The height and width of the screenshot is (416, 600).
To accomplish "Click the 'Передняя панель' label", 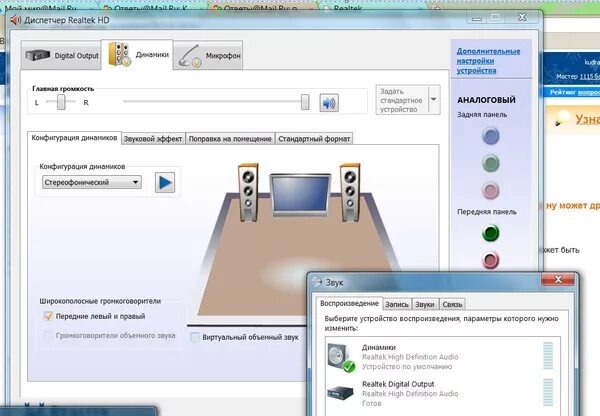I will click(487, 212).
